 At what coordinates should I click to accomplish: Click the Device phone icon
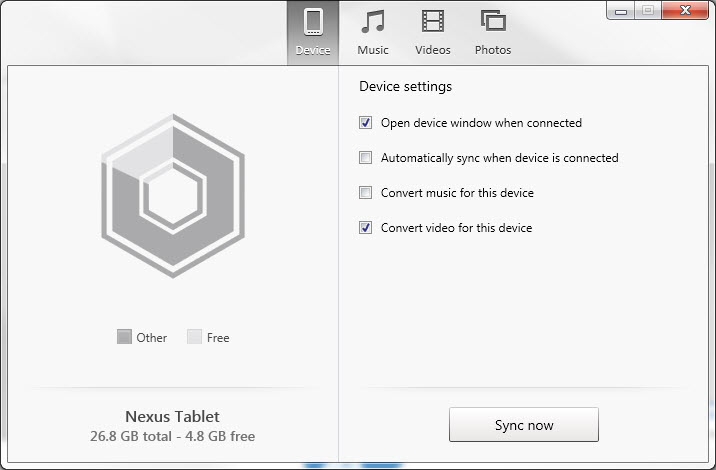coord(313,22)
